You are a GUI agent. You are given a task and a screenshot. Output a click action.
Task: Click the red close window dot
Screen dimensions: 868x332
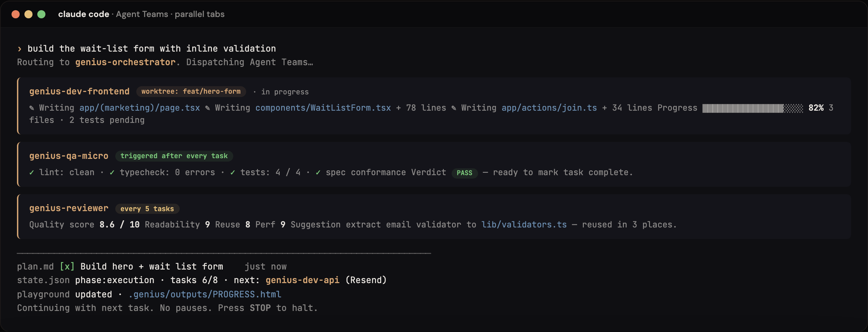pos(16,14)
